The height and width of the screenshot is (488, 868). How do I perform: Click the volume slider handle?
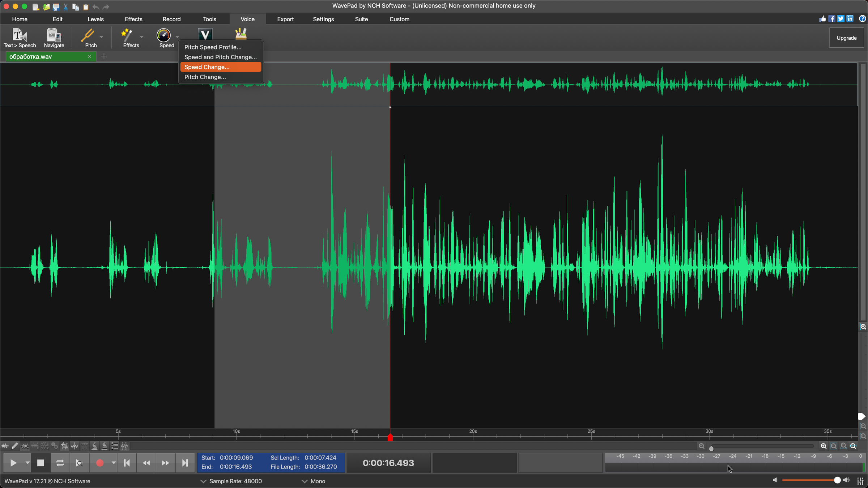[x=837, y=480]
